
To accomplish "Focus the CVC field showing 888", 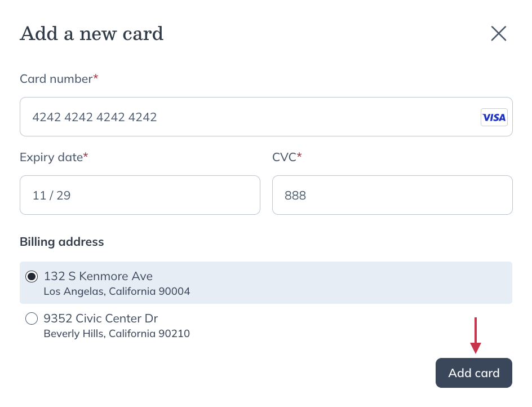I will pos(392,195).
